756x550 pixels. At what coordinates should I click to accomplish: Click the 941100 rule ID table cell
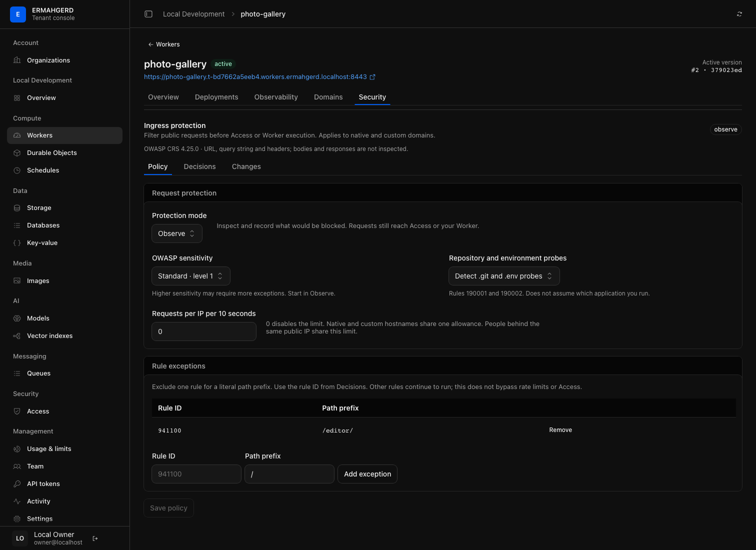pyautogui.click(x=170, y=430)
